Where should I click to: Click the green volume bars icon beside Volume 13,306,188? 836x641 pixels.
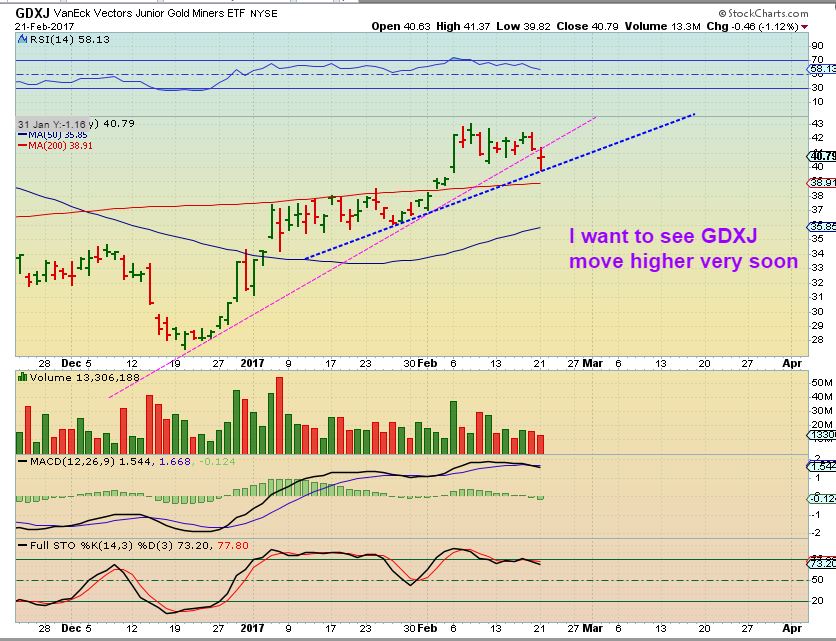click(23, 377)
